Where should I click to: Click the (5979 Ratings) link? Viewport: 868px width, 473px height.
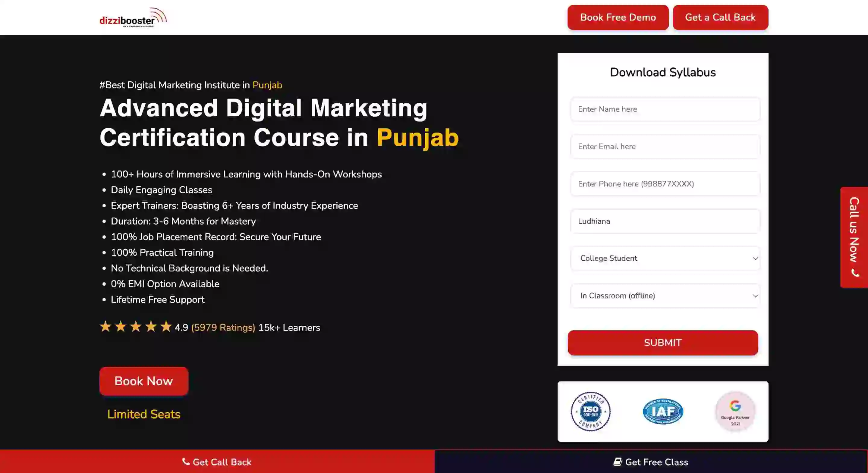[x=223, y=327]
